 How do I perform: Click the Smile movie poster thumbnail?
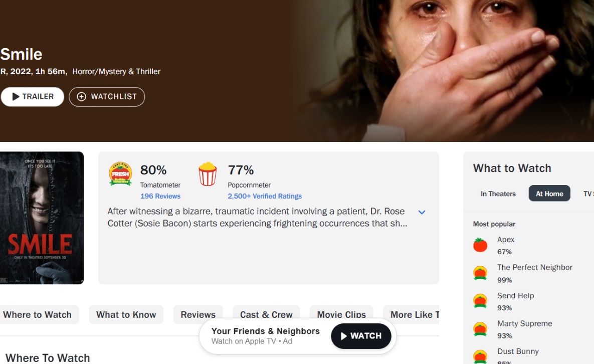tap(42, 218)
